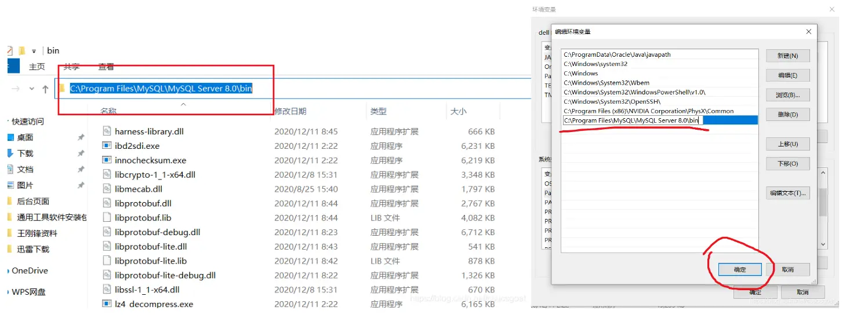Open the 迅雷下载 folder in navigation pane

pos(33,250)
